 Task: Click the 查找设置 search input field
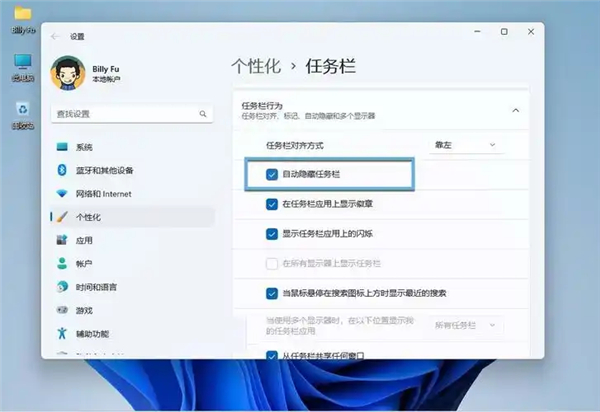[132, 114]
